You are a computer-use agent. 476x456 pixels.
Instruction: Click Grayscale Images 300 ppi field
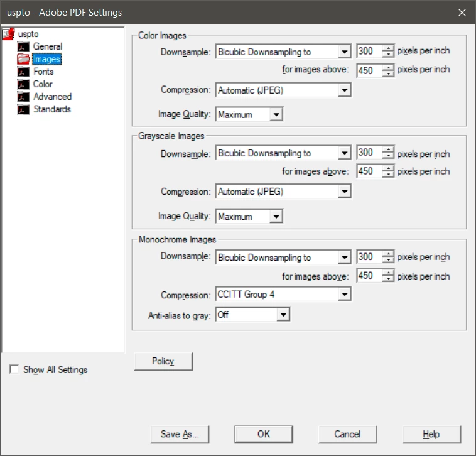[x=369, y=152]
